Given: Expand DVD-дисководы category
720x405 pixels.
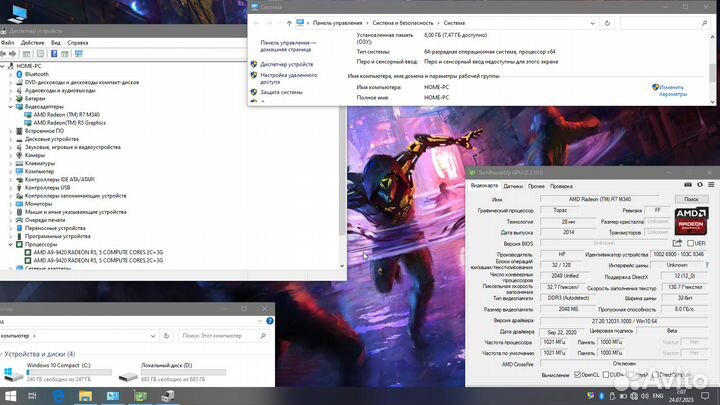Looking at the screenshot, I should (11, 83).
